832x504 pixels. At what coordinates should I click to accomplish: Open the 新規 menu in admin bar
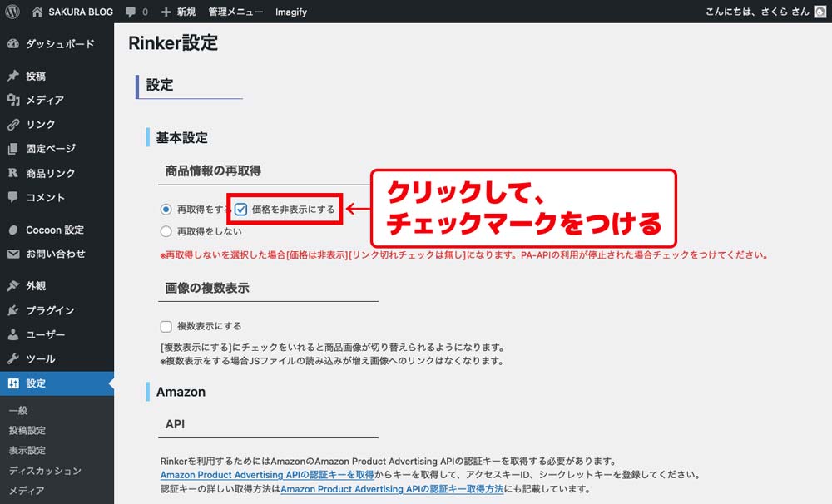coord(186,12)
